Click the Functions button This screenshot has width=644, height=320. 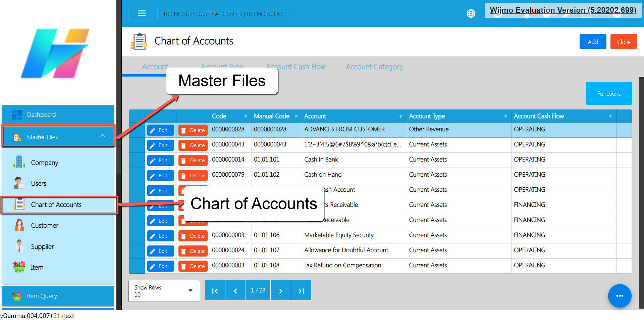[608, 94]
